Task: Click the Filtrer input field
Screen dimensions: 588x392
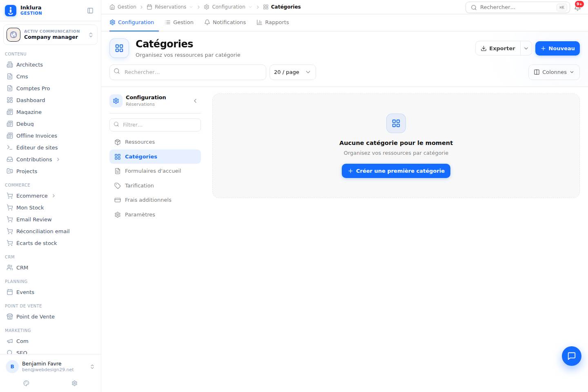Action: 155,125
